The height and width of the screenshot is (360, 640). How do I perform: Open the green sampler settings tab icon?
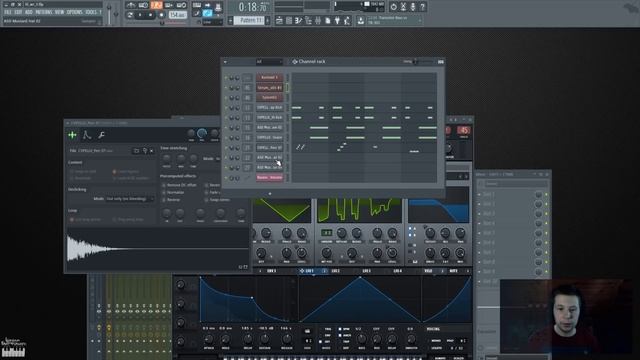click(72, 135)
